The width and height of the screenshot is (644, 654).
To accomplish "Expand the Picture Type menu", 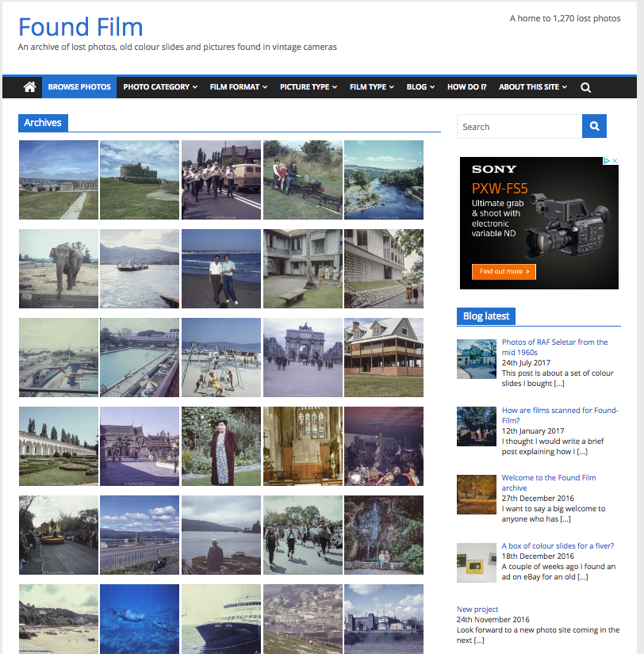I will tap(309, 87).
